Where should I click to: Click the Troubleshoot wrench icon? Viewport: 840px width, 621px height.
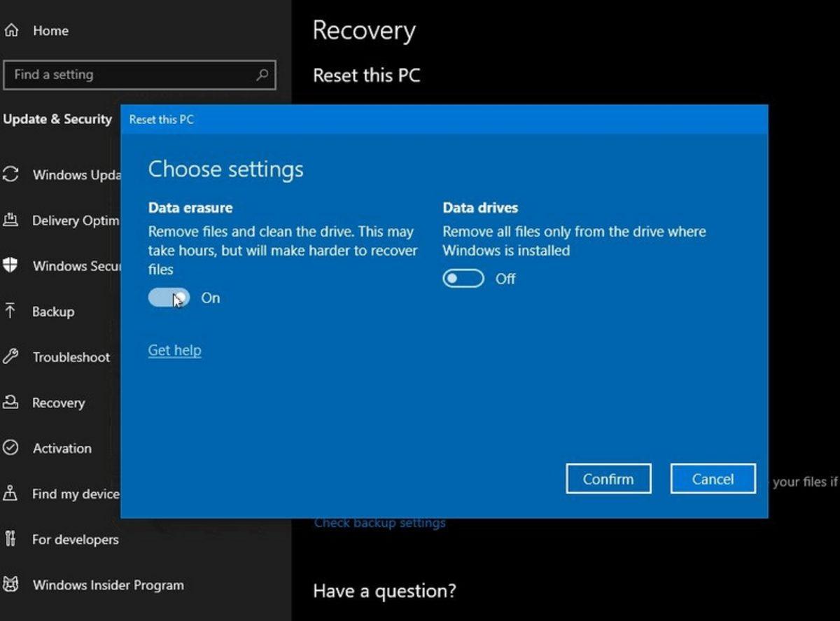pos(10,357)
